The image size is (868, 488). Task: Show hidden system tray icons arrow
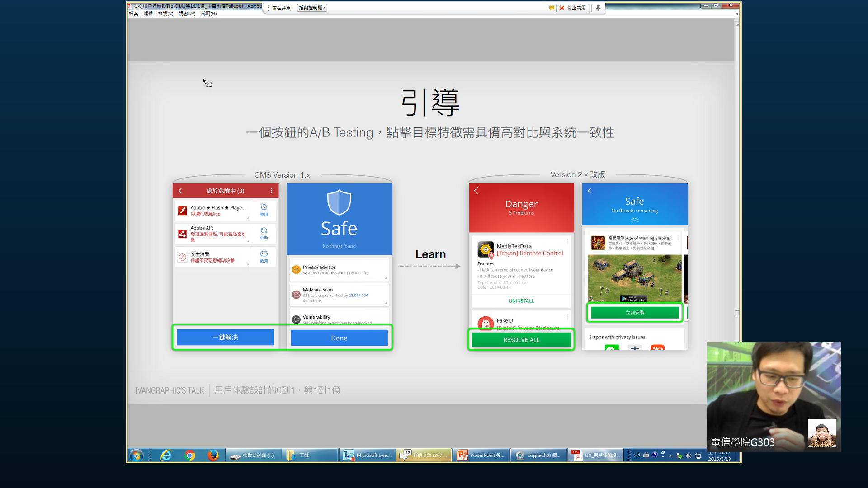(670, 455)
